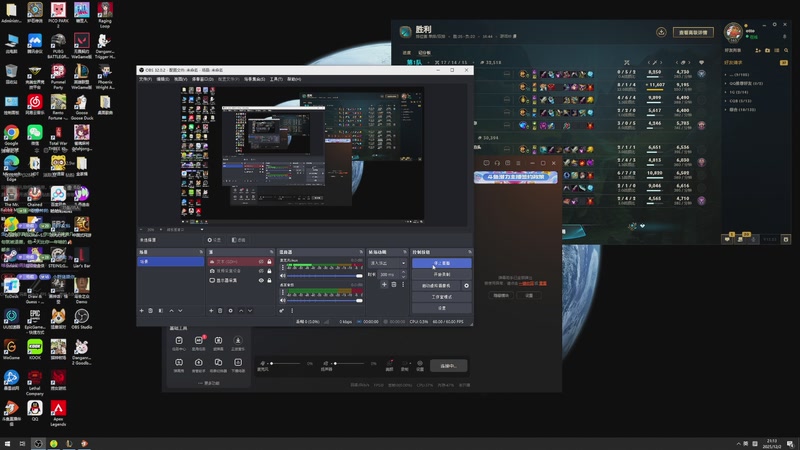Click Windows Start button on taskbar
The image size is (800, 450).
(7, 443)
